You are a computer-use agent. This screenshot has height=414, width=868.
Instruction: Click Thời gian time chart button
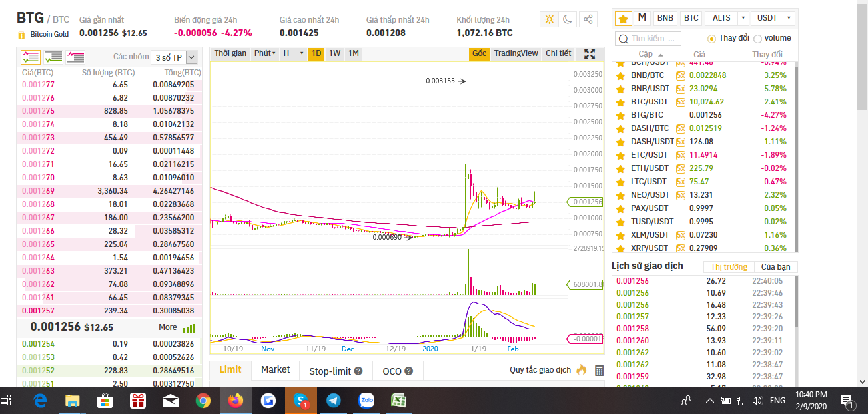point(230,53)
